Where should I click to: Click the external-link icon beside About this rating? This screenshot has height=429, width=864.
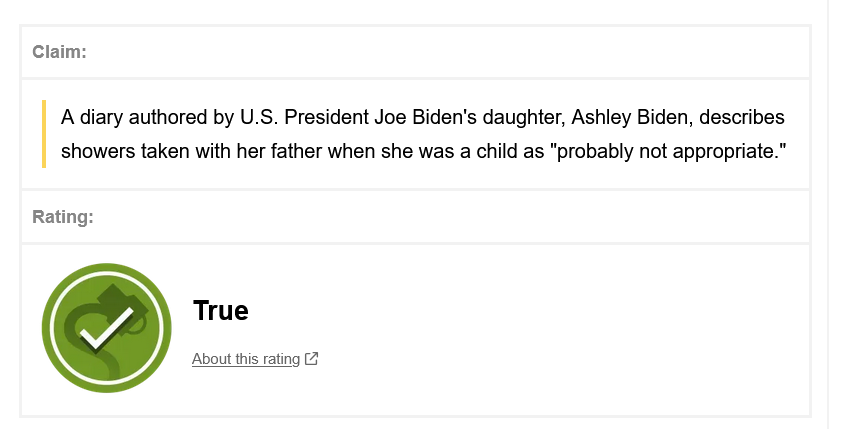(x=311, y=359)
